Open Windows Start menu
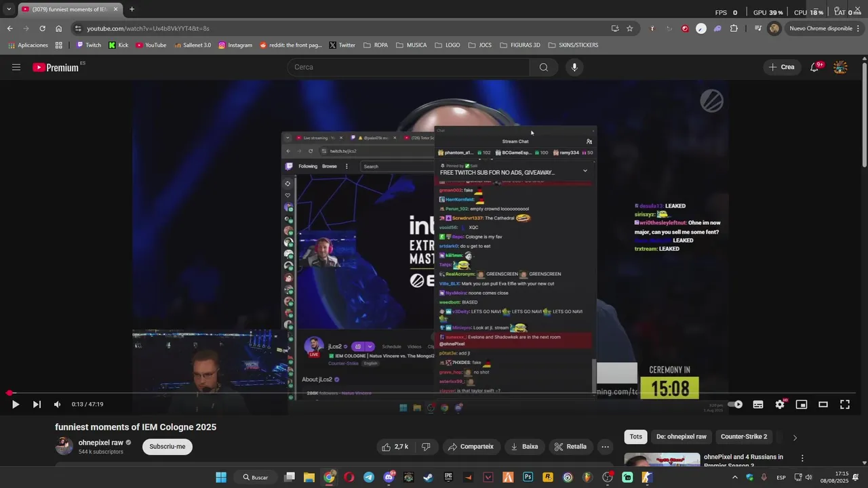Screen dimensions: 868x488 (x=221, y=477)
